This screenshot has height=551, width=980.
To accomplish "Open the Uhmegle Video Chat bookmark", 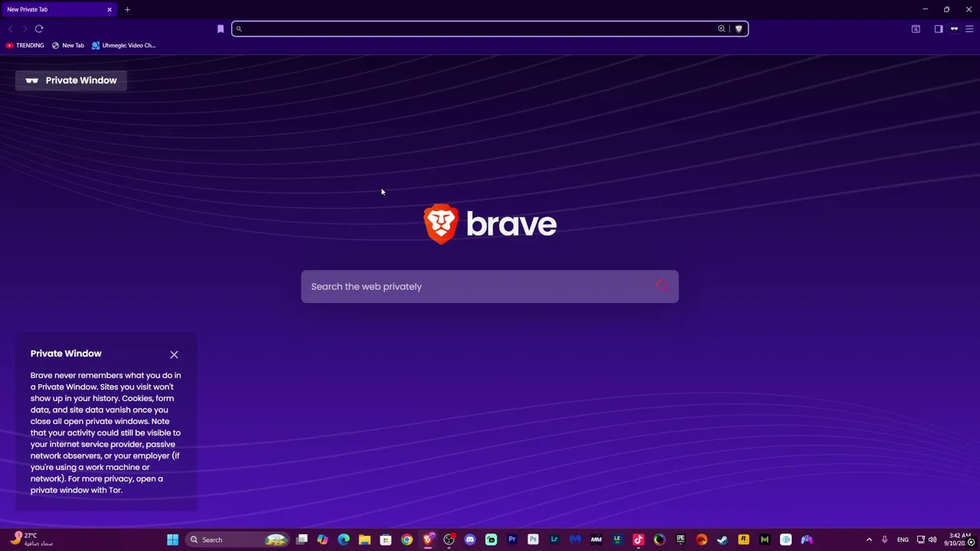I will (x=123, y=45).
